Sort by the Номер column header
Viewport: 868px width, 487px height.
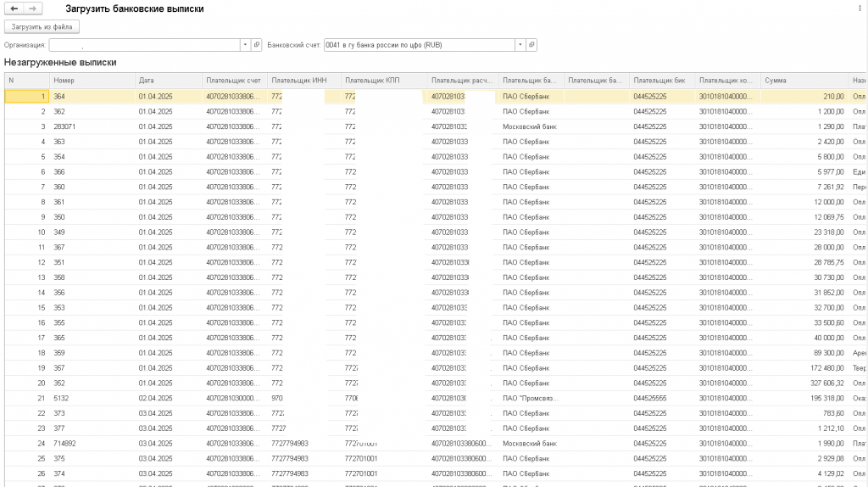pos(92,81)
